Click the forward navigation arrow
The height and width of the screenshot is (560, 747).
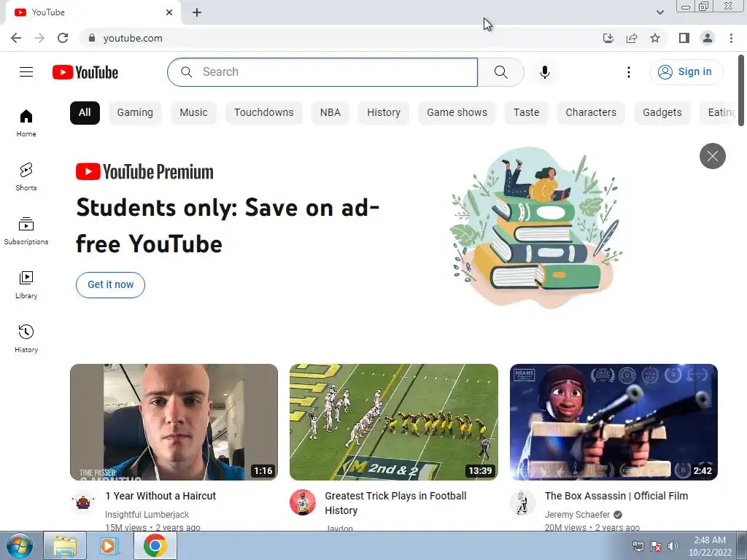pyautogui.click(x=39, y=38)
